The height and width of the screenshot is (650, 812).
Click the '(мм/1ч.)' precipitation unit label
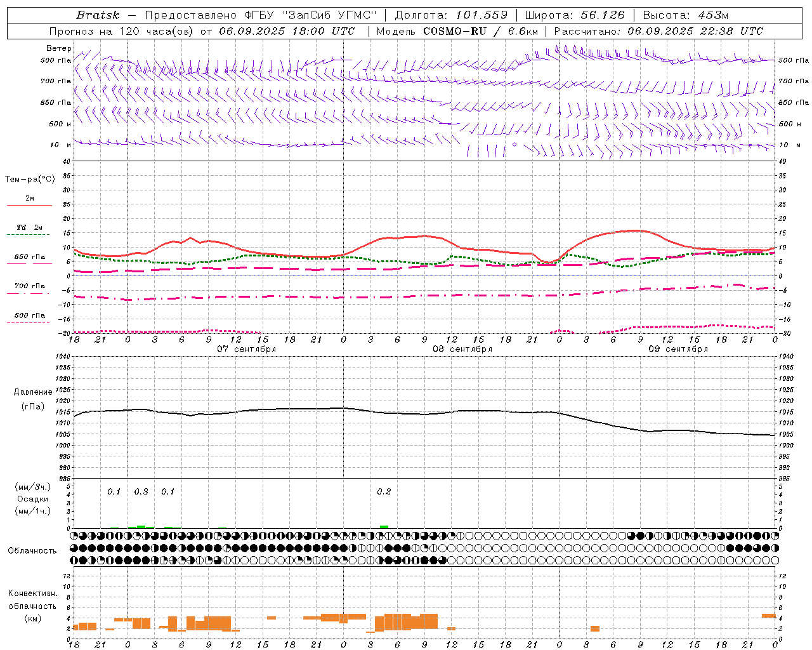(33, 511)
